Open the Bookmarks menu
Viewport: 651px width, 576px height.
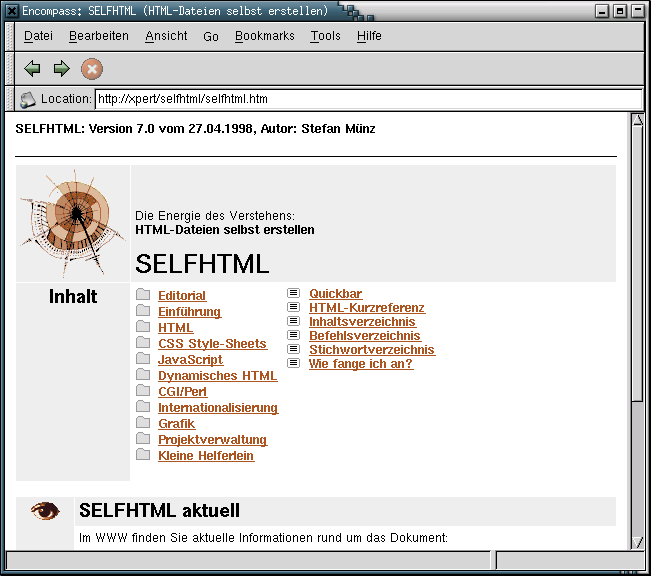point(265,36)
